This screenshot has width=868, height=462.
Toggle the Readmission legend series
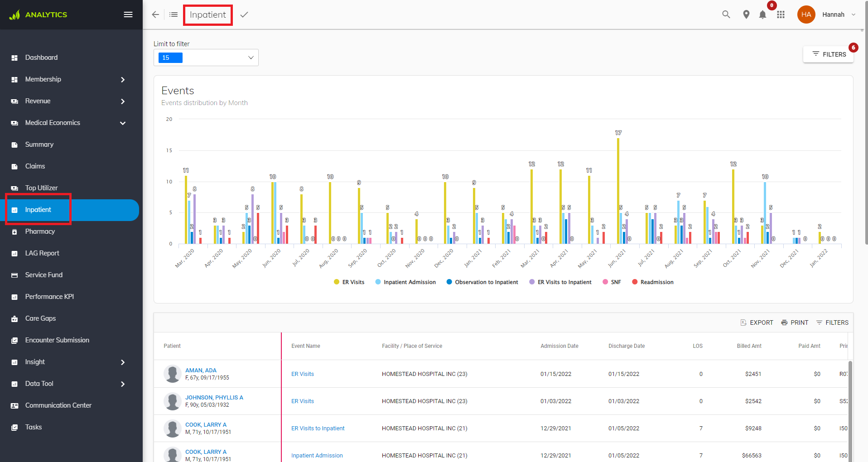point(652,282)
